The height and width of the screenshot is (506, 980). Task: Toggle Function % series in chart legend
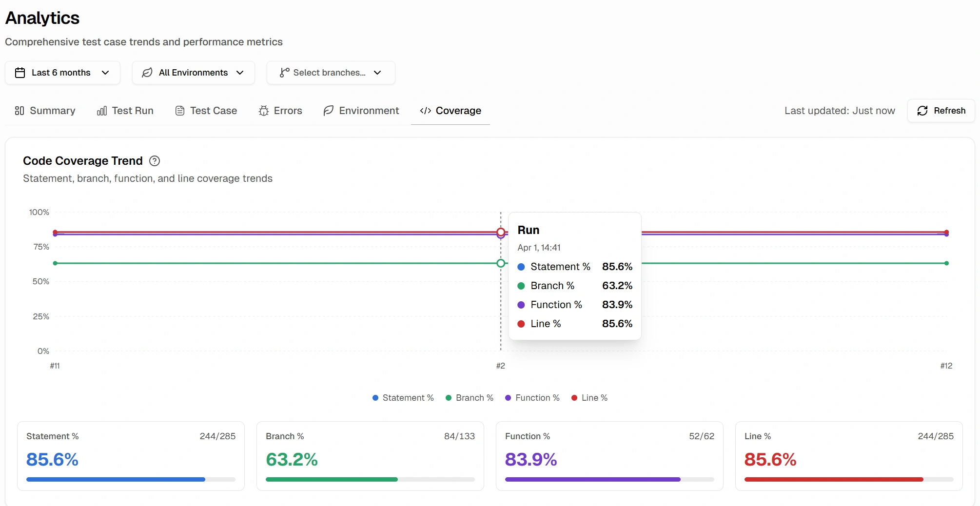[532, 398]
